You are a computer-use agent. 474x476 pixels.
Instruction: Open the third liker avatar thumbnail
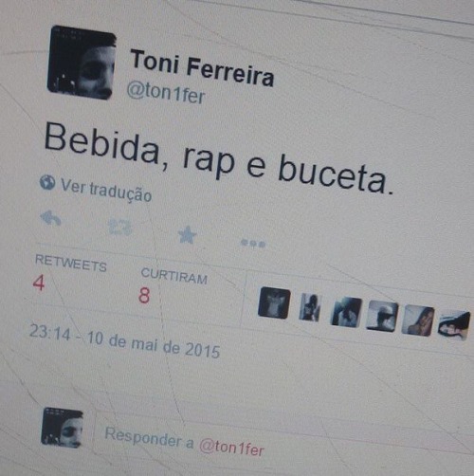[x=346, y=312]
